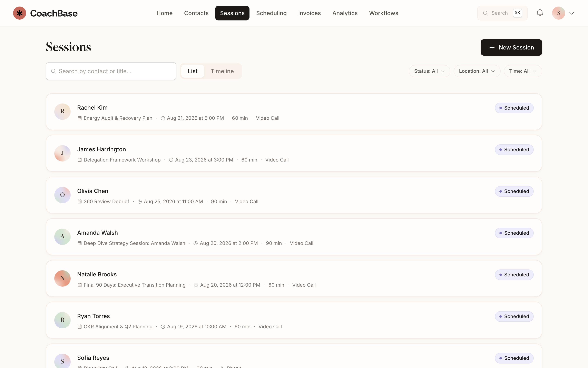Image resolution: width=588 pixels, height=368 pixels.
Task: Open the Ryan Torres session name
Action: [94, 316]
